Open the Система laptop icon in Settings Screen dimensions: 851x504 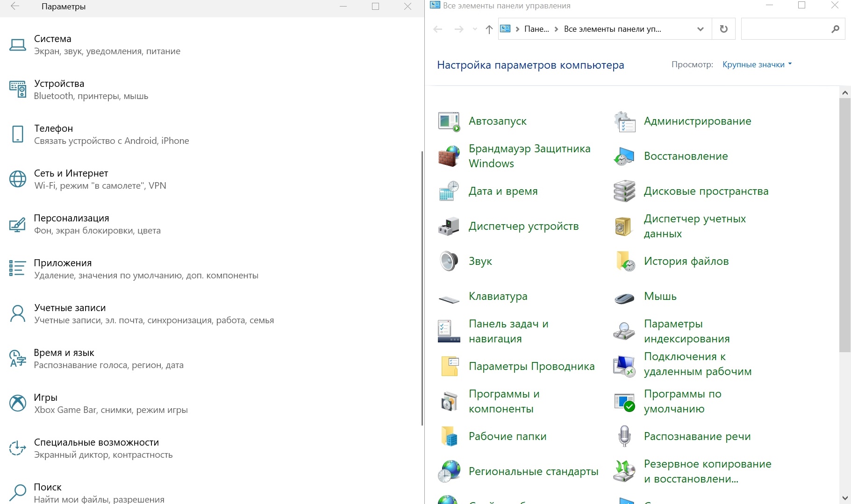coord(18,45)
